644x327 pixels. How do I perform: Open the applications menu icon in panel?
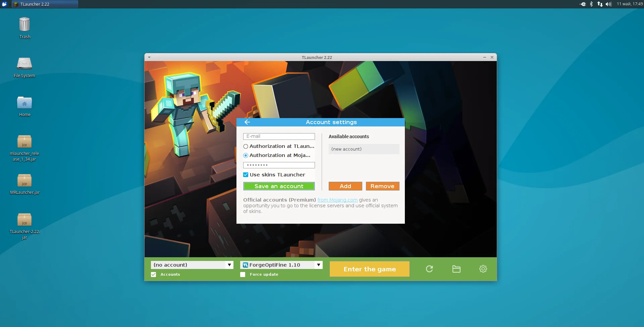tap(4, 4)
